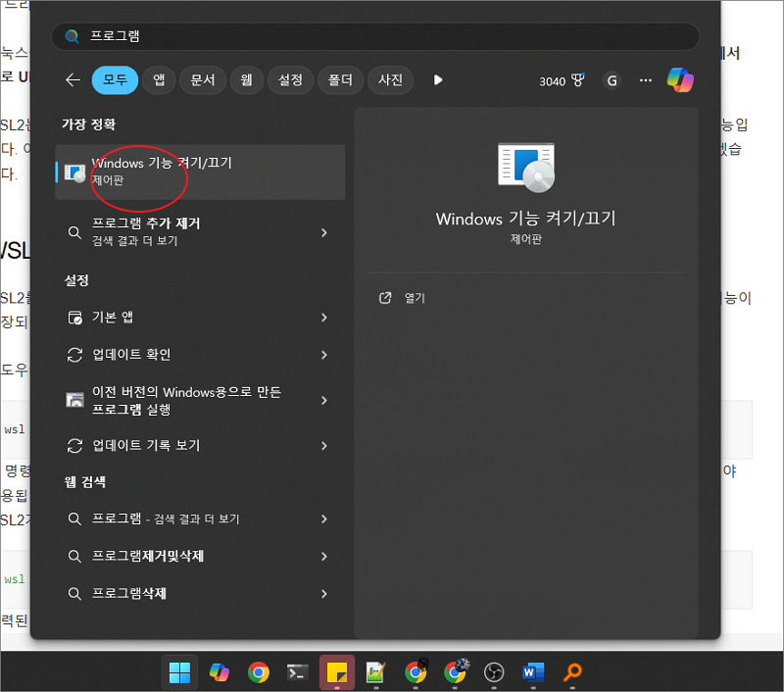Open Microsoft Word on taskbar

(x=533, y=672)
